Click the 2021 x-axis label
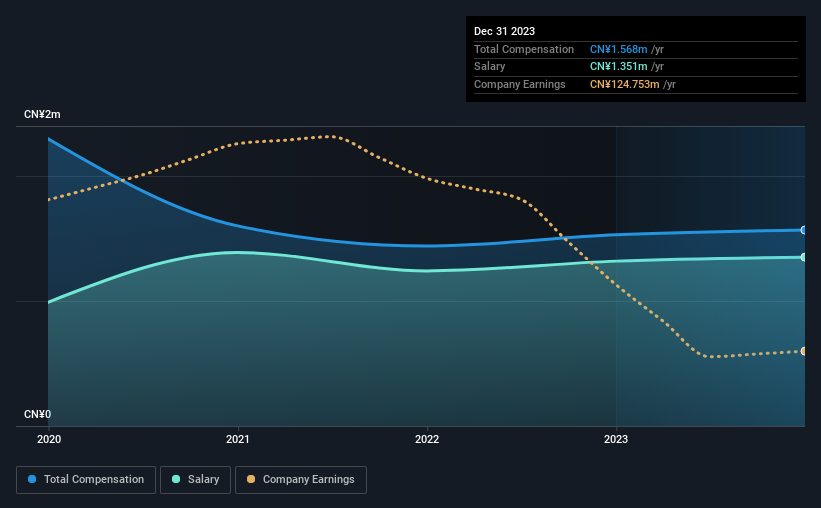 [x=238, y=439]
